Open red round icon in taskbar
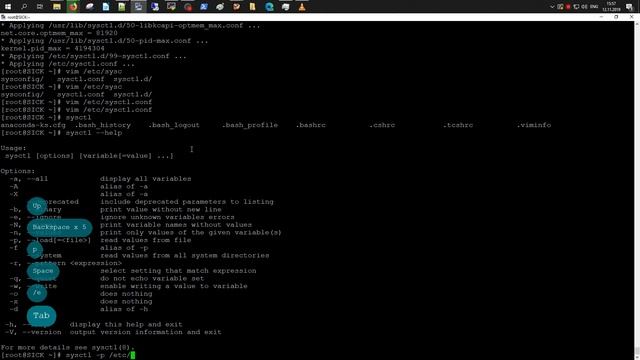 188,7
